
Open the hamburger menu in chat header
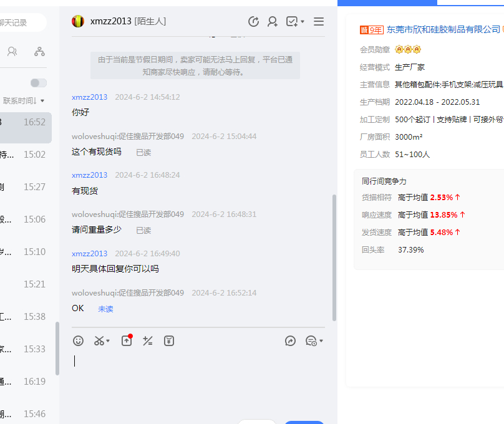319,22
